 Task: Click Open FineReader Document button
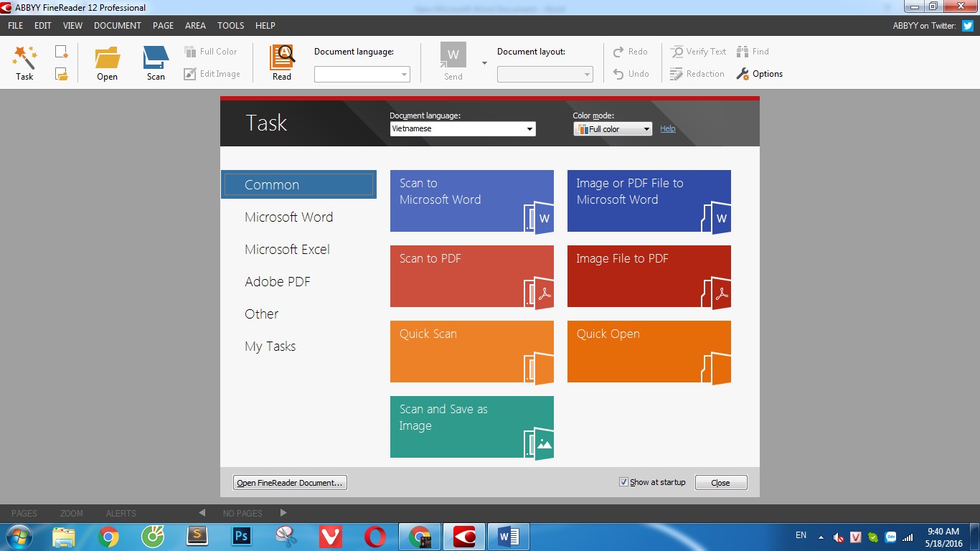(290, 483)
